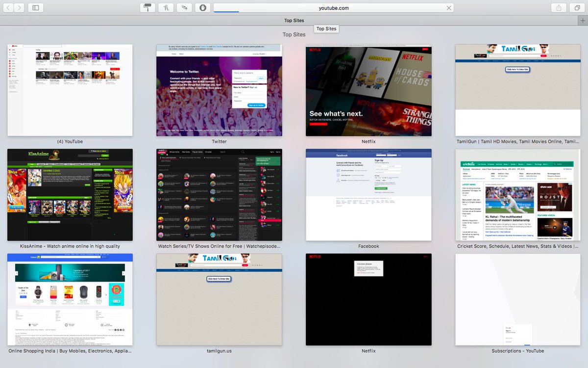
Task: Show all tabs overview
Action: [x=577, y=8]
